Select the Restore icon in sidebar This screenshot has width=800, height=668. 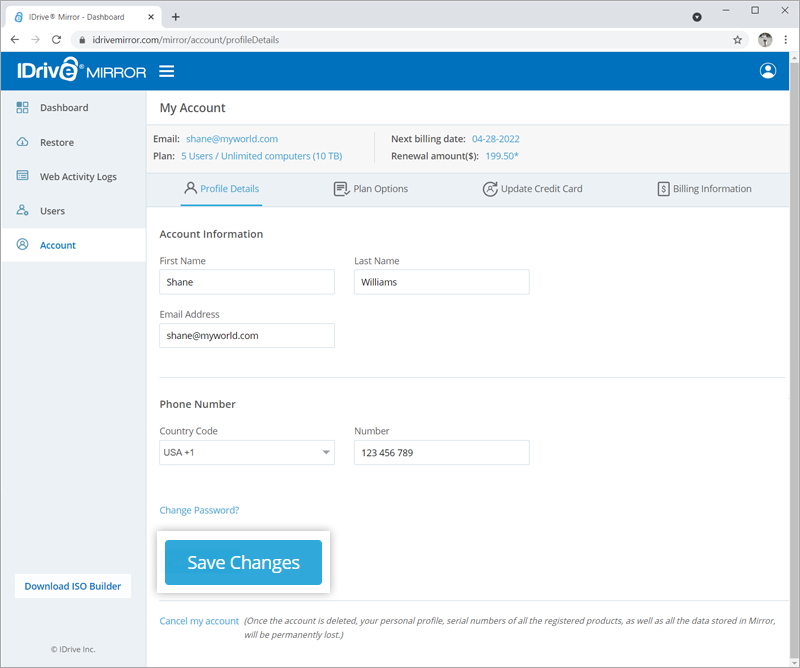(22, 142)
